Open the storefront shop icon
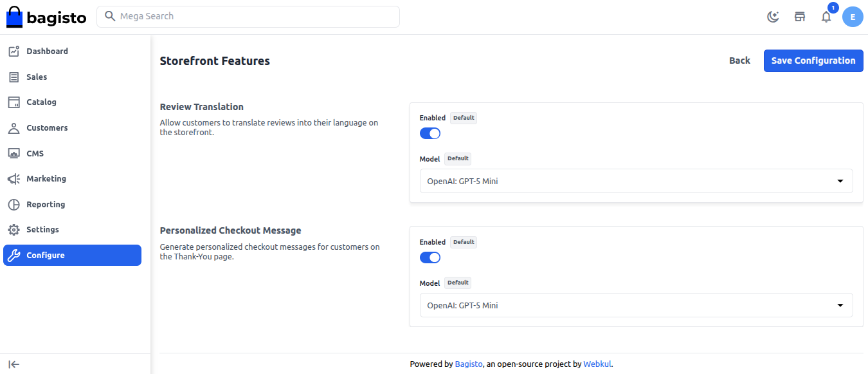The width and height of the screenshot is (868, 374). coord(800,17)
